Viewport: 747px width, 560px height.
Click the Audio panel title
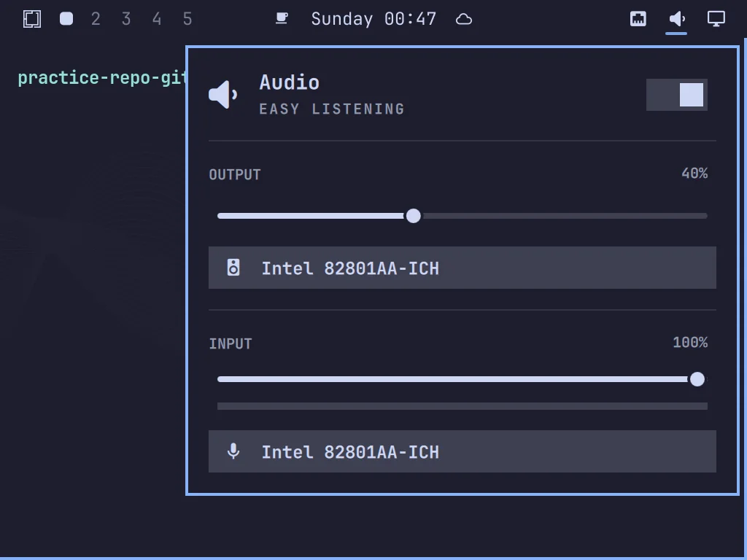[289, 82]
